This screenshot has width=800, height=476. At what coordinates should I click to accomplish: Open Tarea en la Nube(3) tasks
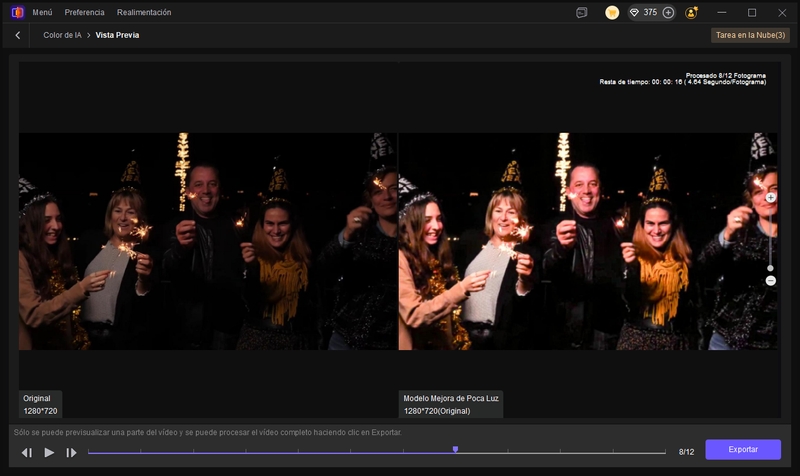point(751,35)
